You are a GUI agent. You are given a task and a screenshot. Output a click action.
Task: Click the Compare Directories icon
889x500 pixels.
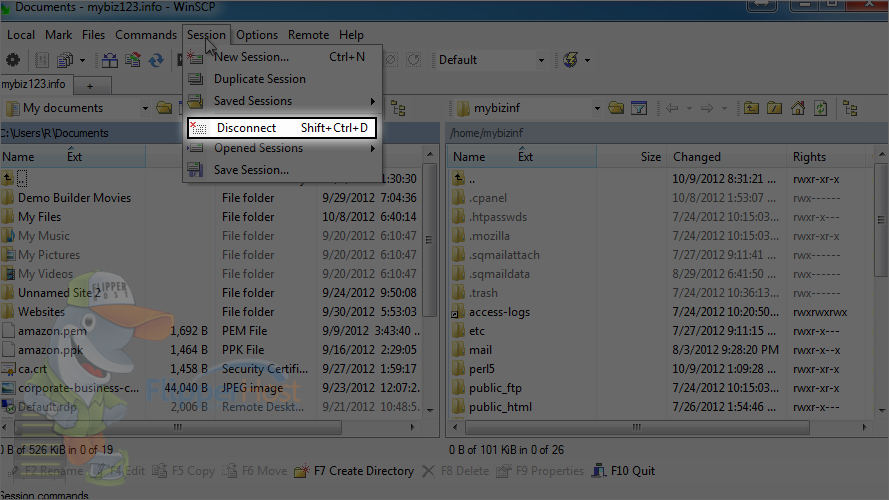point(110,60)
